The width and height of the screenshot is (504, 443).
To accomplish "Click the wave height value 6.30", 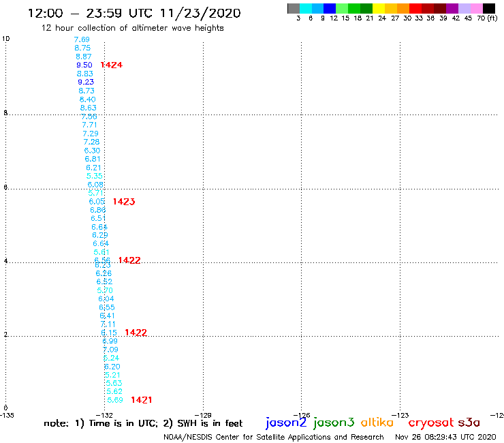I will [92, 151].
